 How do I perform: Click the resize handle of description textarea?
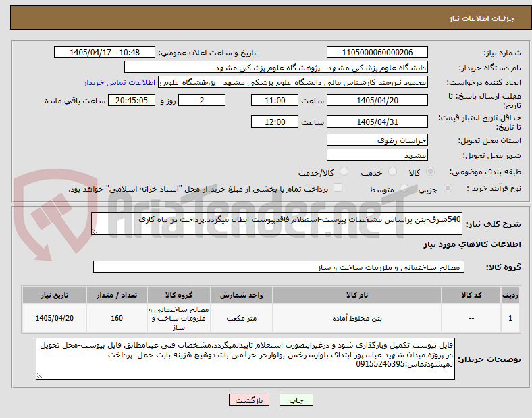(x=95, y=232)
